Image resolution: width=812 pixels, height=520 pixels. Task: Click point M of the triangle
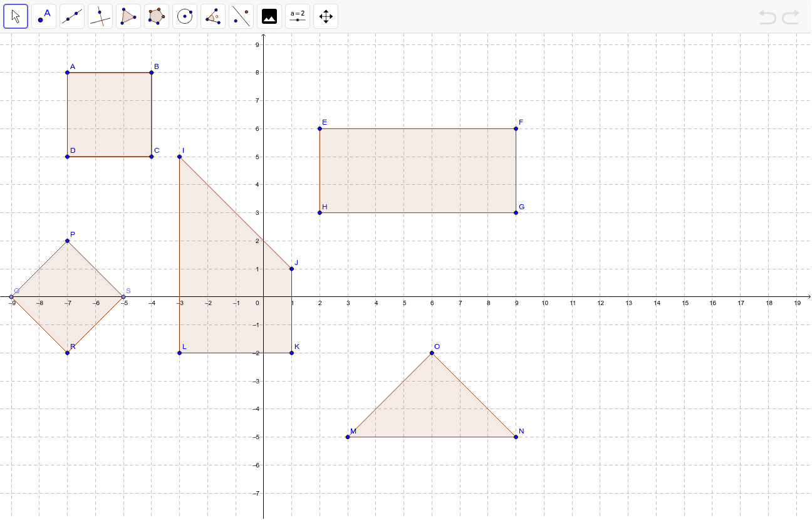(348, 437)
